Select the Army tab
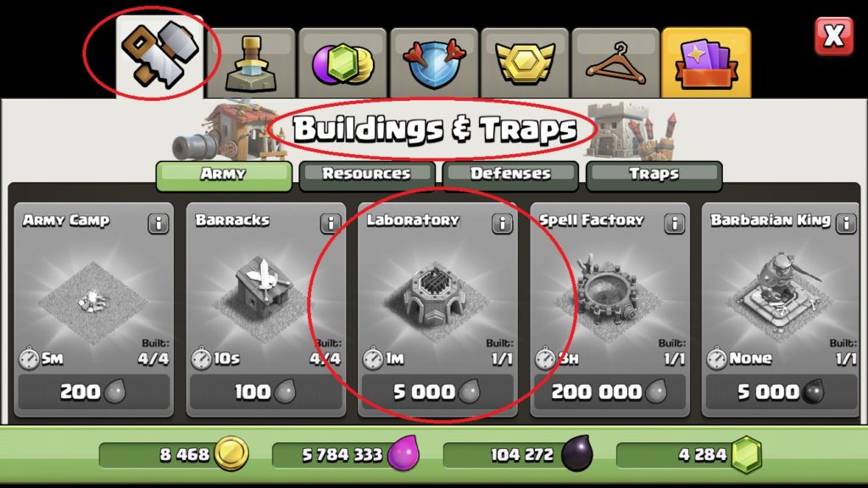 pos(224,175)
